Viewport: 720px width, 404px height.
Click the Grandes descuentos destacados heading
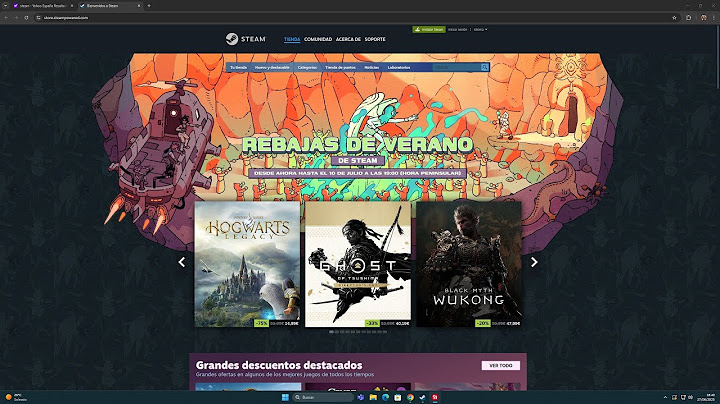[279, 365]
